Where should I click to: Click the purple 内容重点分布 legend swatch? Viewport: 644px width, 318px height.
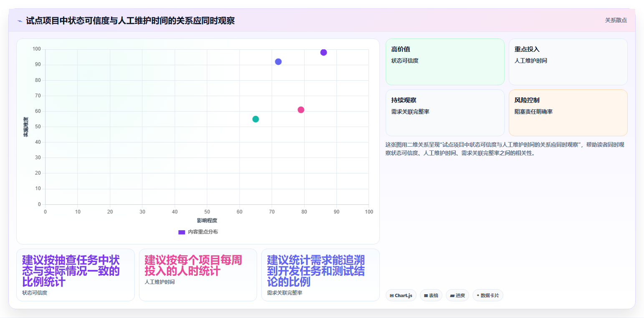click(x=182, y=232)
